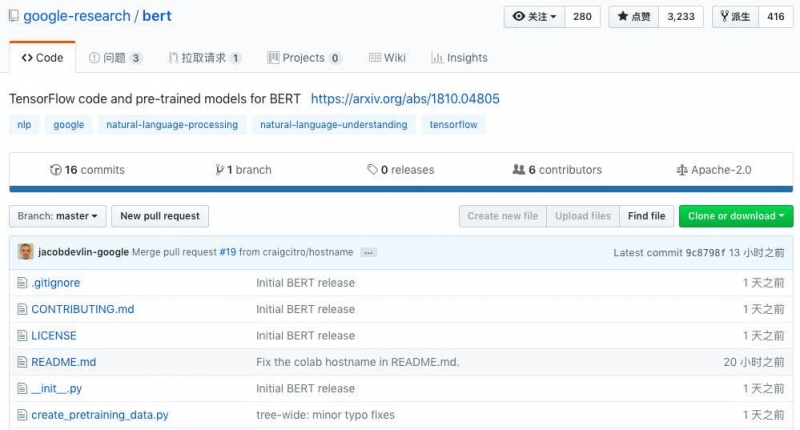800x430 pixels.
Task: Click the natural-language-processing topic tag
Action: 172,125
